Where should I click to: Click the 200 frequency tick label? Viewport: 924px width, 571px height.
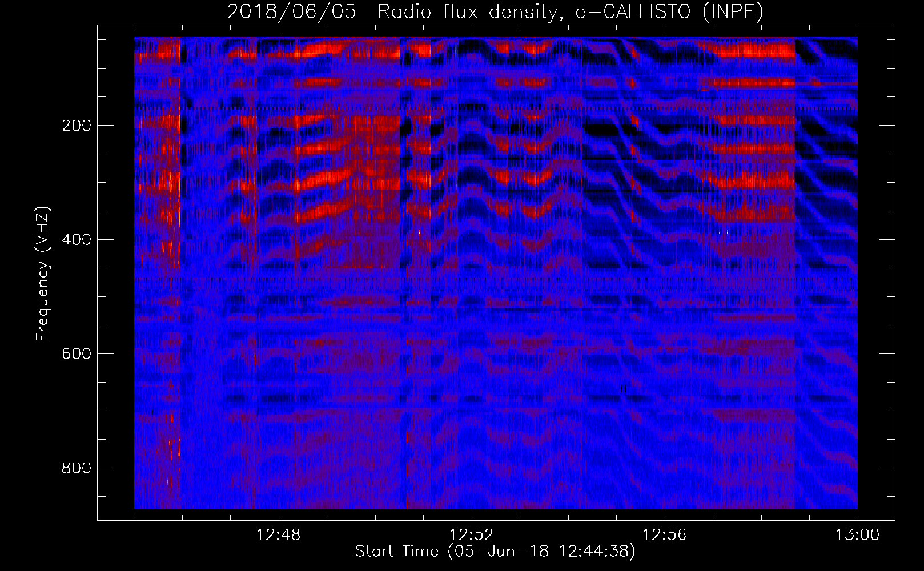(76, 126)
